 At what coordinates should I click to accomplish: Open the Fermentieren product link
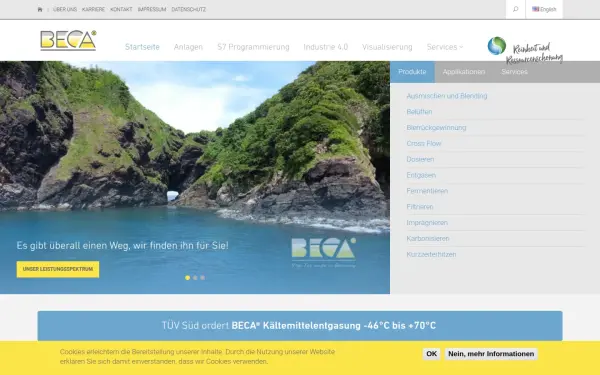[x=427, y=191]
